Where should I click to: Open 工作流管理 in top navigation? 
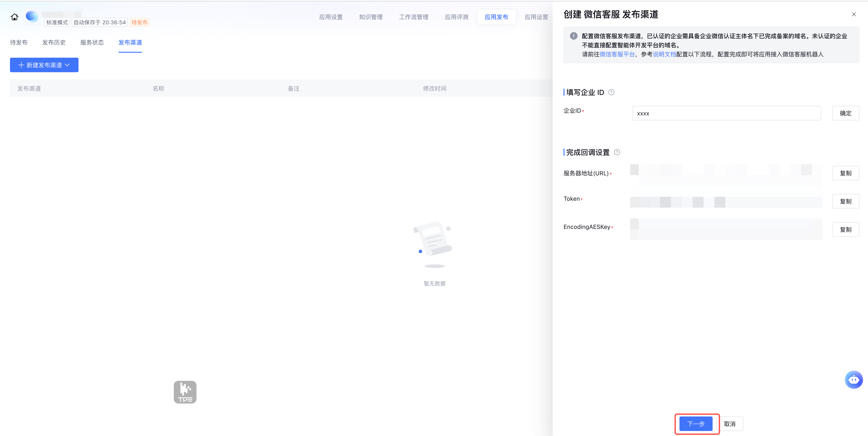tap(413, 17)
